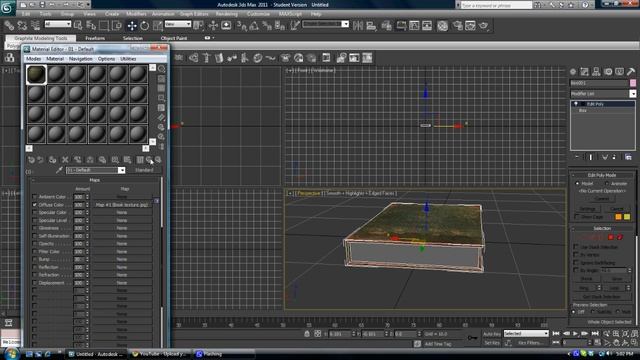Viewport: 640px width, 360px height.
Task: Enable the Specular Color map checkbox
Action: [34, 212]
